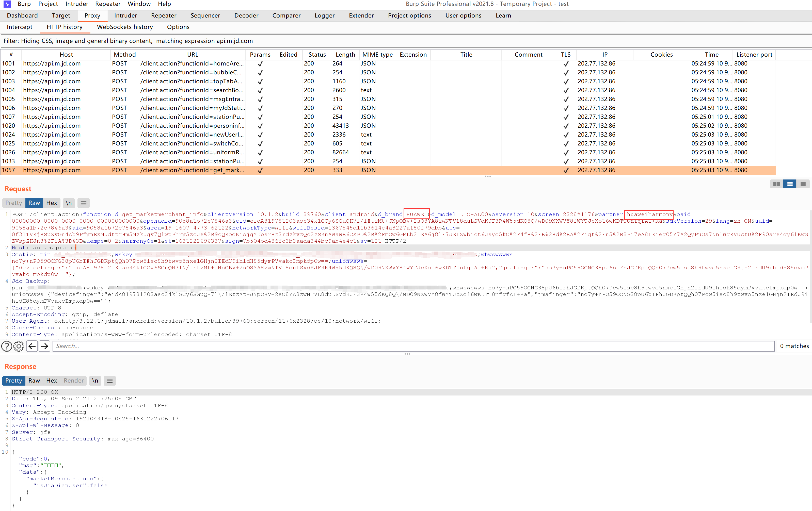Switch Response view to Pretty
Viewport: 812px width, 511px height.
click(13, 381)
